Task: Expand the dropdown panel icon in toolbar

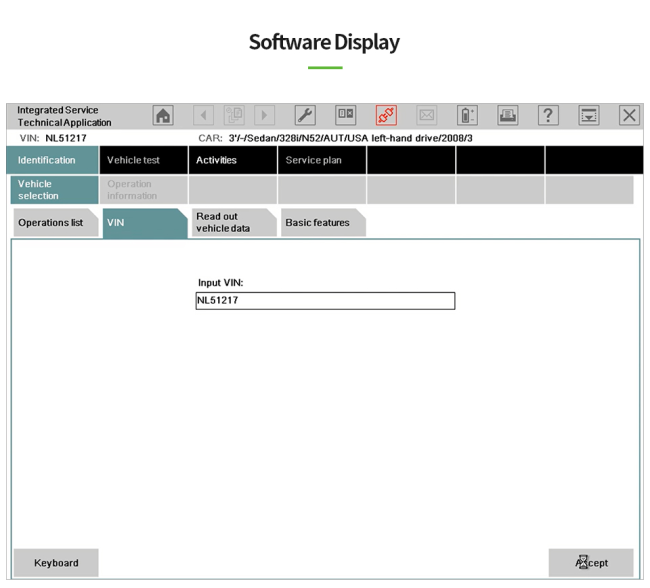Action: coord(589,116)
